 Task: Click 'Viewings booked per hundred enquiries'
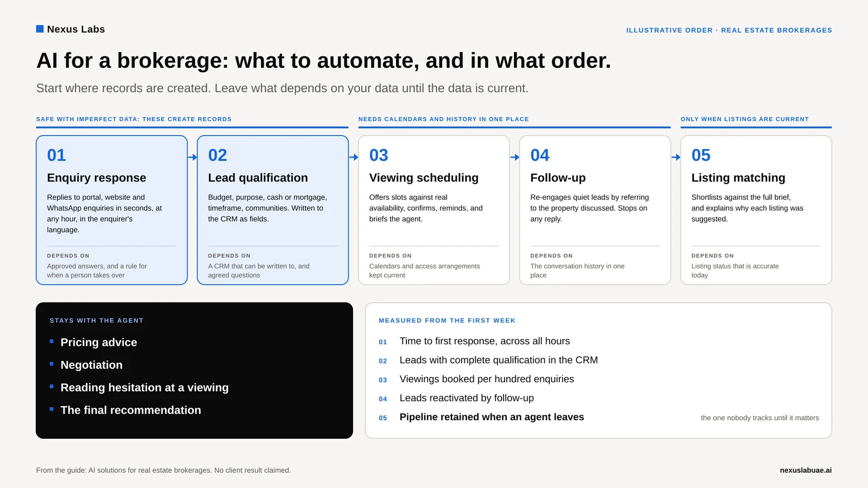pos(487,379)
